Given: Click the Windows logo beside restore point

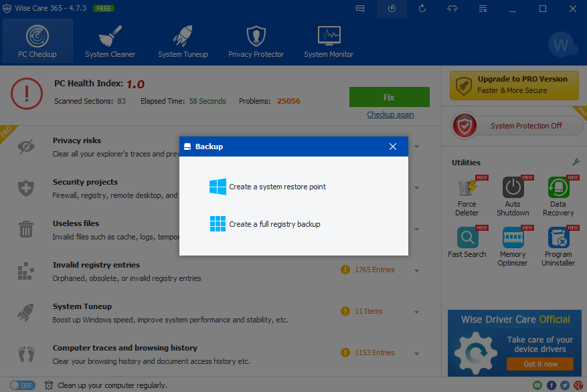Looking at the screenshot, I should tap(218, 187).
